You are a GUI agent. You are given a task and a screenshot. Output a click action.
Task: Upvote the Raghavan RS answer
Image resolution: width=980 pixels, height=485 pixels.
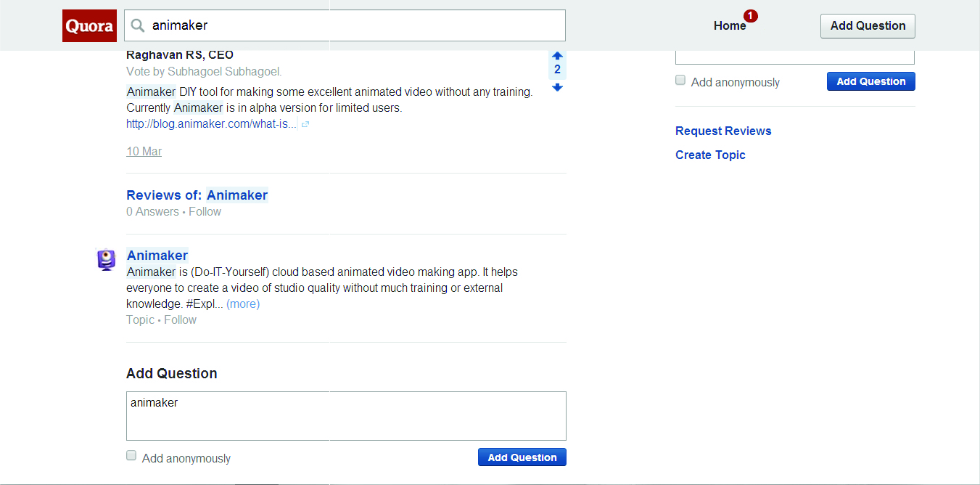(557, 55)
